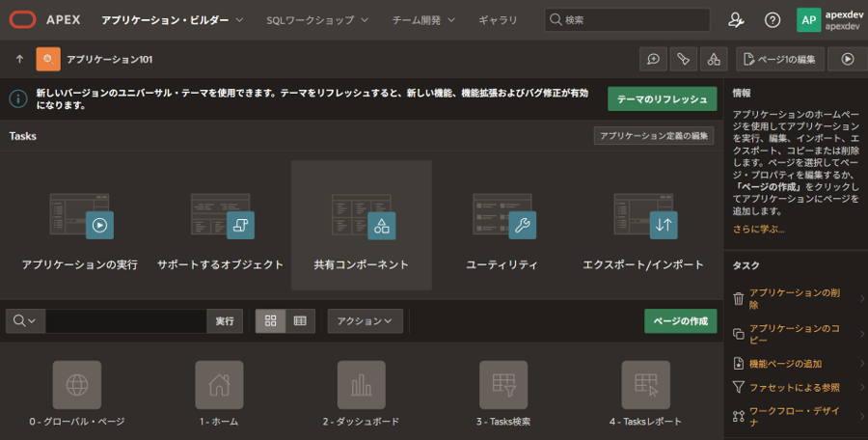
Task: Open サポートするオブジェクト tile
Action: tap(220, 226)
